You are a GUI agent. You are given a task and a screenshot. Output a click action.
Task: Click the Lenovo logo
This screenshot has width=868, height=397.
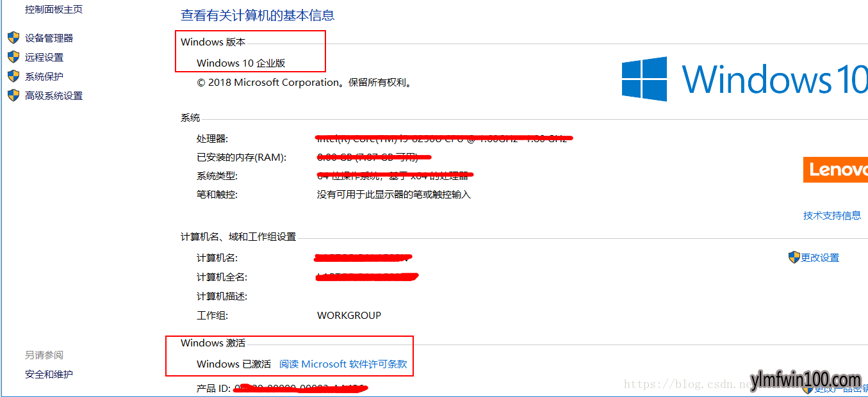tap(835, 170)
